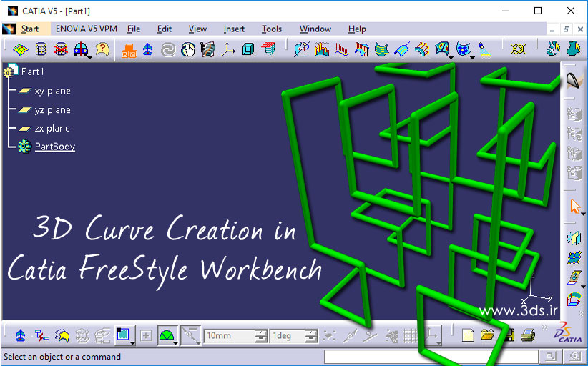Click the red crossed-out mesh icon
The width and height of the screenshot is (588, 366).
pyautogui.click(x=61, y=49)
